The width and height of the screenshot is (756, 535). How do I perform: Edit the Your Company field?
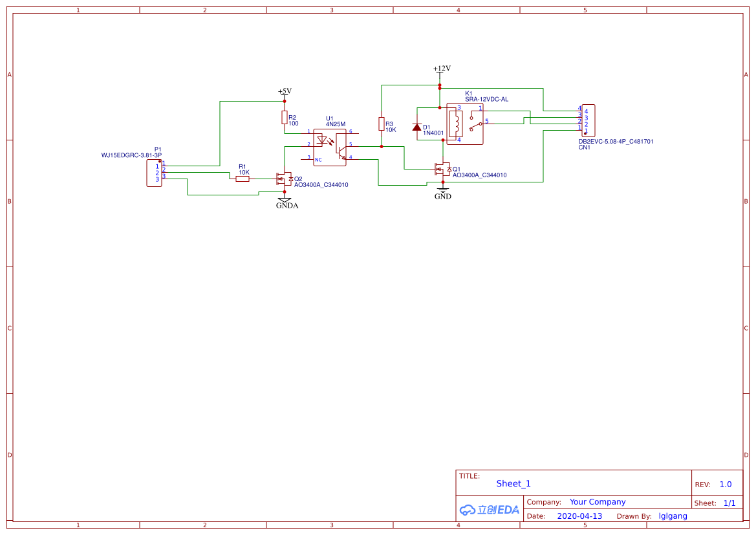[598, 502]
